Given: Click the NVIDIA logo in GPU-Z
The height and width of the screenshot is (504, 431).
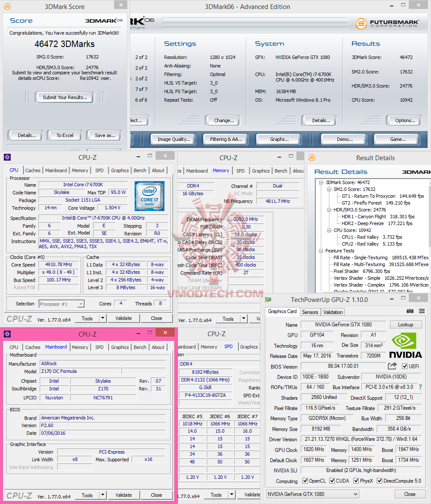Looking at the screenshot, I should pos(405,346).
